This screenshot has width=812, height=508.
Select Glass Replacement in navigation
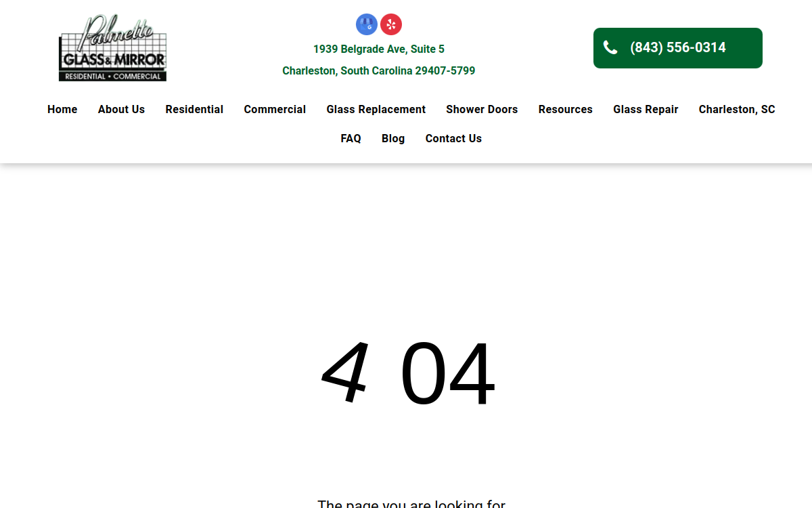(376, 109)
